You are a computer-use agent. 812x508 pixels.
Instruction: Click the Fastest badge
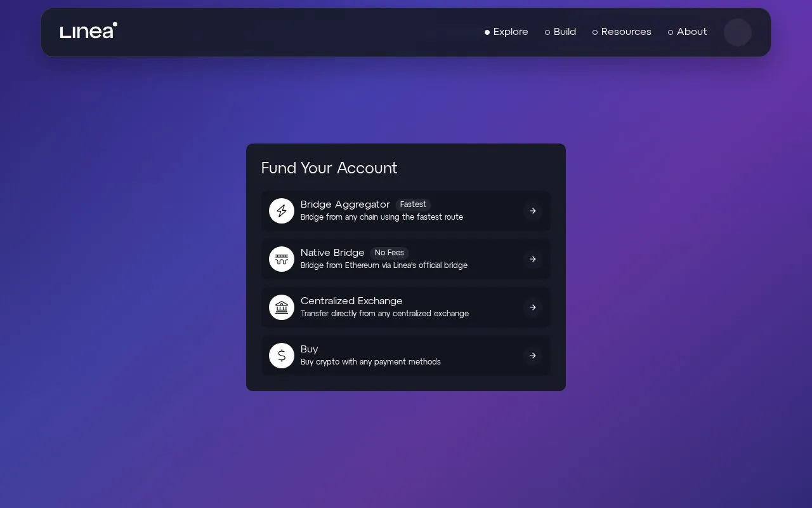click(413, 204)
